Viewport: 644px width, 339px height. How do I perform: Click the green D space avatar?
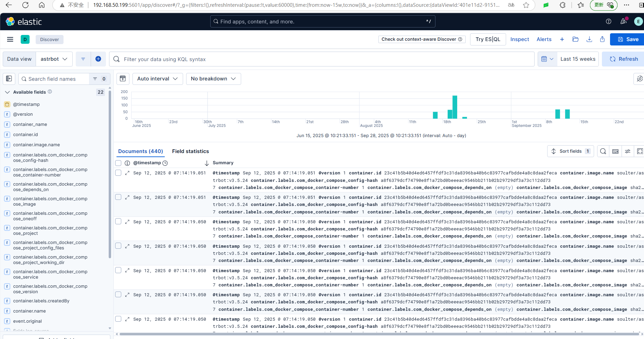click(x=25, y=39)
